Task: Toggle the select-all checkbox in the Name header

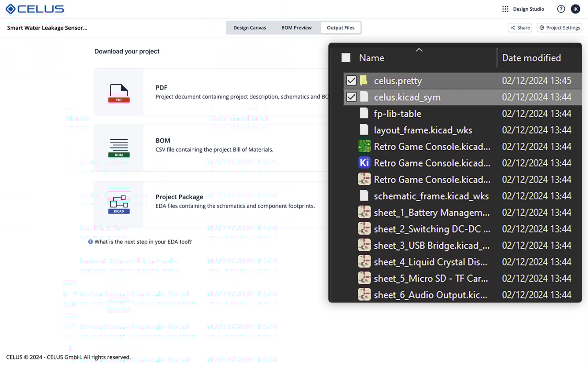Action: [x=345, y=58]
